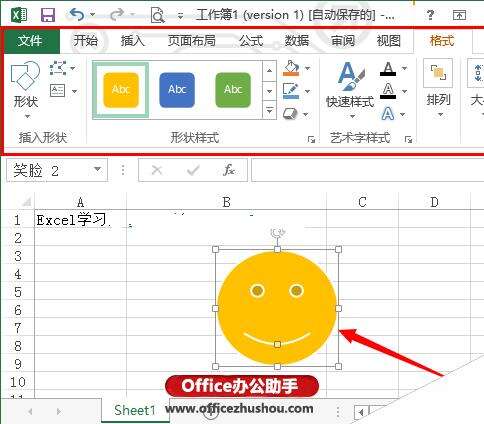Open the undo history dropdown arrow
The height and width of the screenshot is (424, 484).
pos(93,15)
